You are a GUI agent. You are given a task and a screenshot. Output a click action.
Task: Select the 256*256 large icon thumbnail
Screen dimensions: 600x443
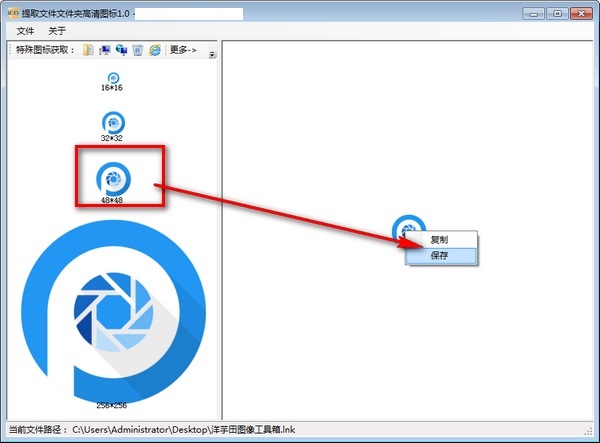[112, 314]
